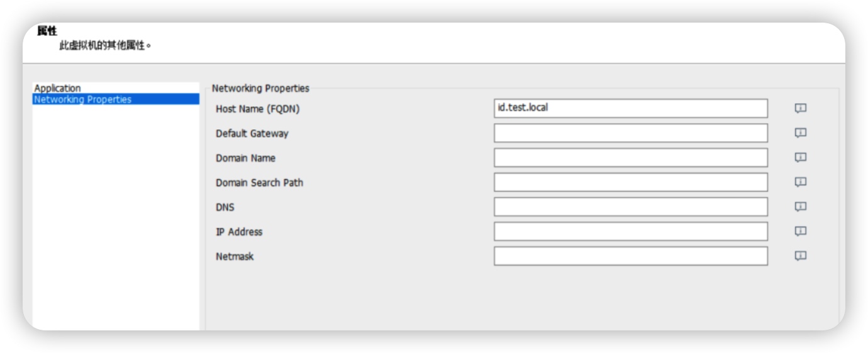Image resolution: width=868 pixels, height=353 pixels.
Task: Open the Domain Search Path description icon
Action: point(800,182)
